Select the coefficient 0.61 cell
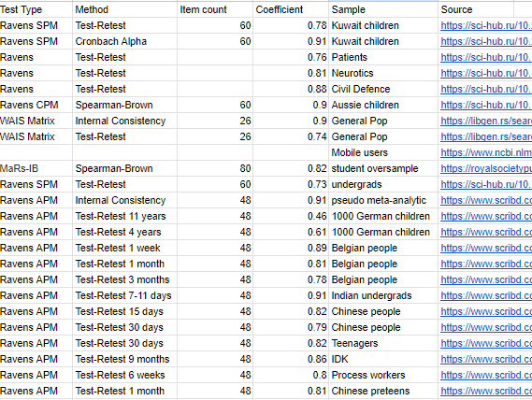The width and height of the screenshot is (532, 400). [x=291, y=232]
